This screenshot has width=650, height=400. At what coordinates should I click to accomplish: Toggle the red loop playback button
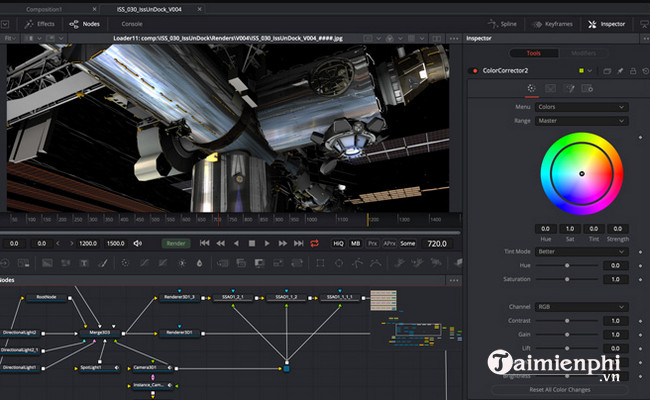pyautogui.click(x=314, y=243)
